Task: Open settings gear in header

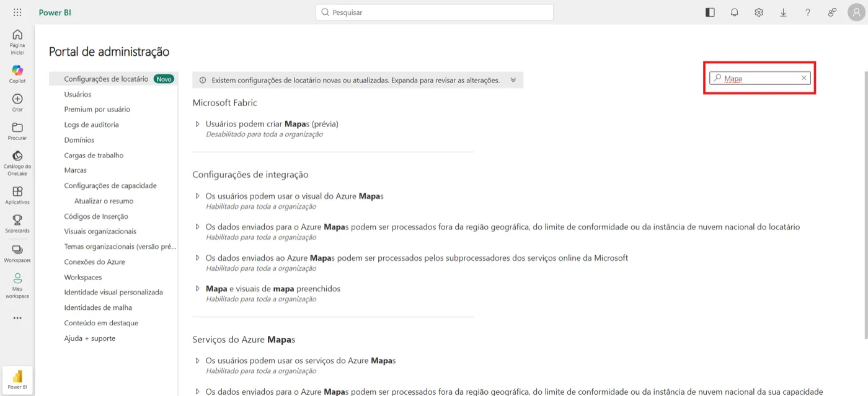Action: [759, 12]
